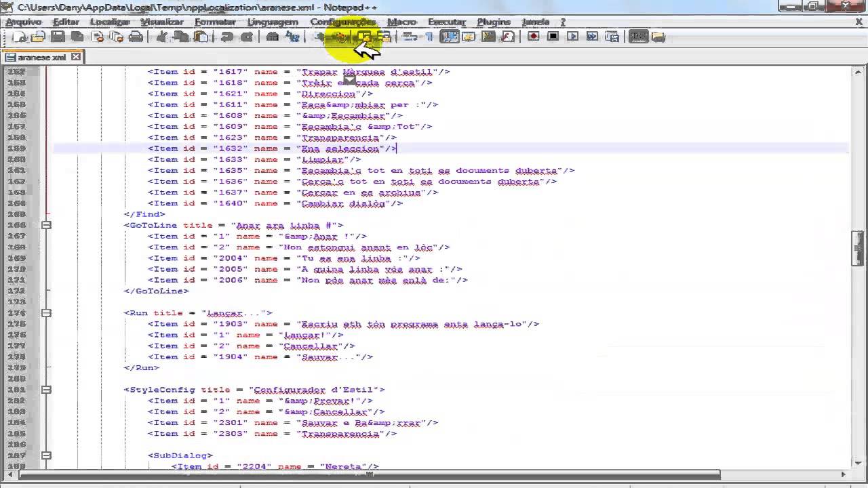Cut selection with the scissors icon
868x488 pixels.
coord(162,37)
